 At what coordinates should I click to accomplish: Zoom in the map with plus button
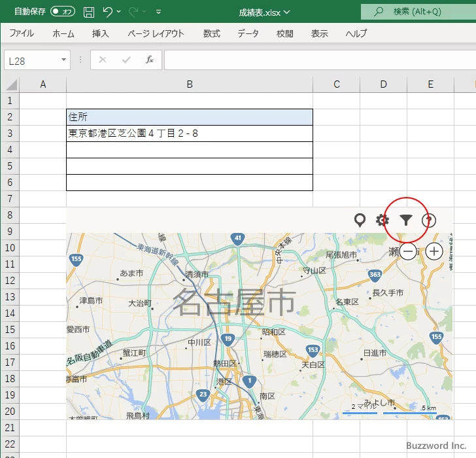point(434,251)
